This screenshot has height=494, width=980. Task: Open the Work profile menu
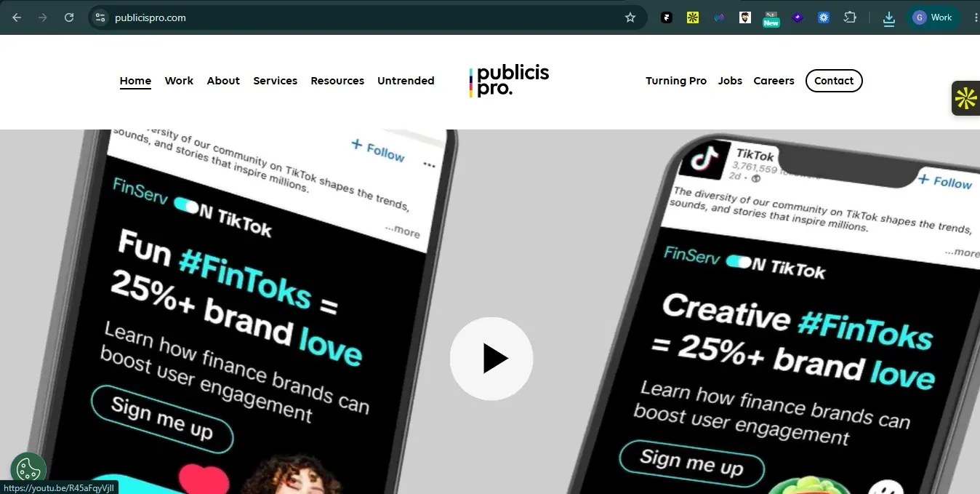point(933,17)
